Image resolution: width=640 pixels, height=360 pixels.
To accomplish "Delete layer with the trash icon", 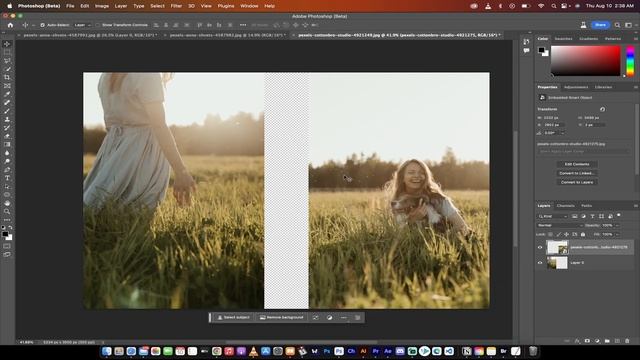I will click(x=627, y=340).
